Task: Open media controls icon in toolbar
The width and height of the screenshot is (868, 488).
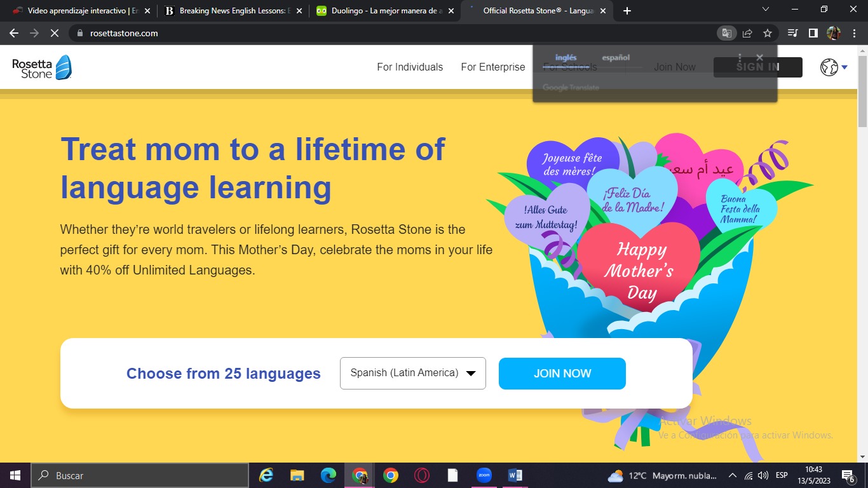Action: click(x=792, y=33)
